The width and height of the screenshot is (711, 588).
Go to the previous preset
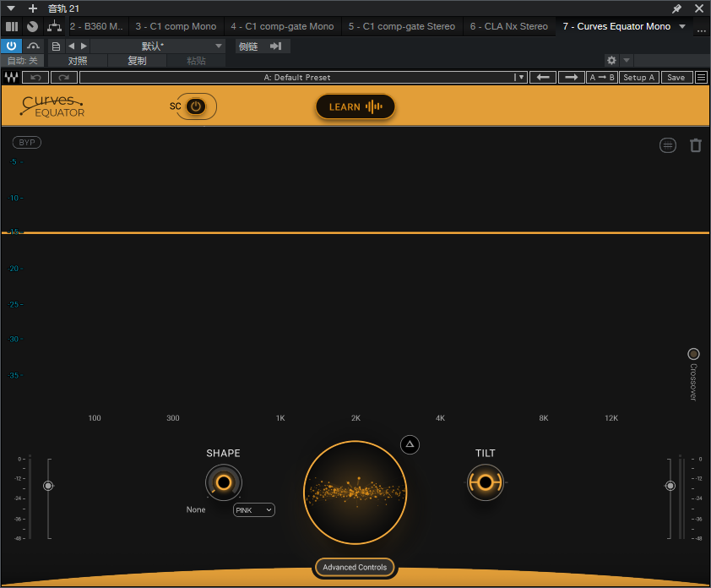pyautogui.click(x=71, y=46)
